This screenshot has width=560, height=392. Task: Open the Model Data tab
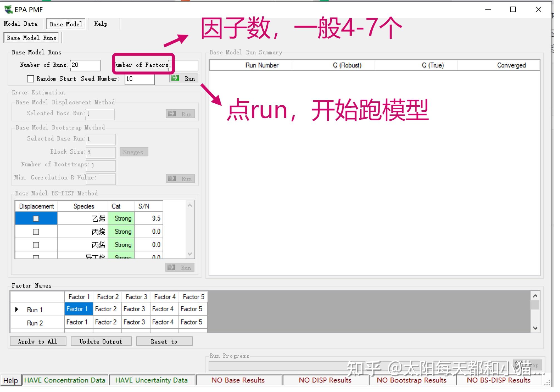pos(21,24)
